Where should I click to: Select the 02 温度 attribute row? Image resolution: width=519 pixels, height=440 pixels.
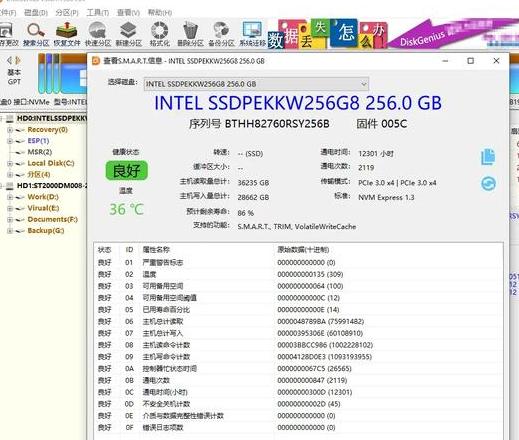pos(298,274)
